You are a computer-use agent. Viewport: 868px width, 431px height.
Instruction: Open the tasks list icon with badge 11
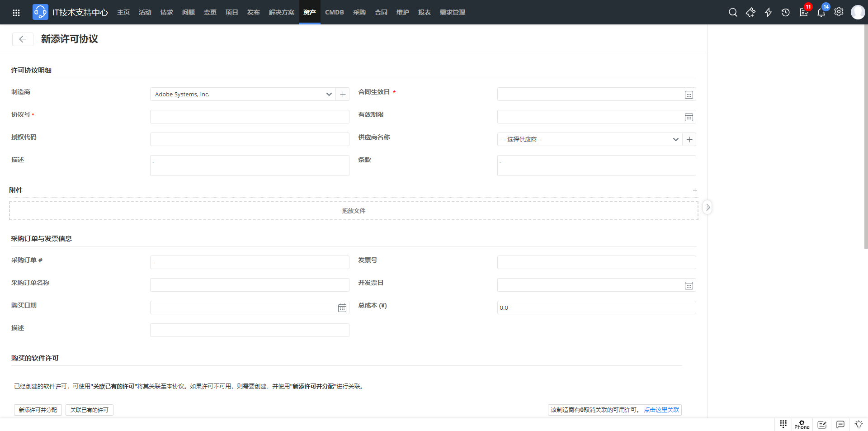click(804, 12)
